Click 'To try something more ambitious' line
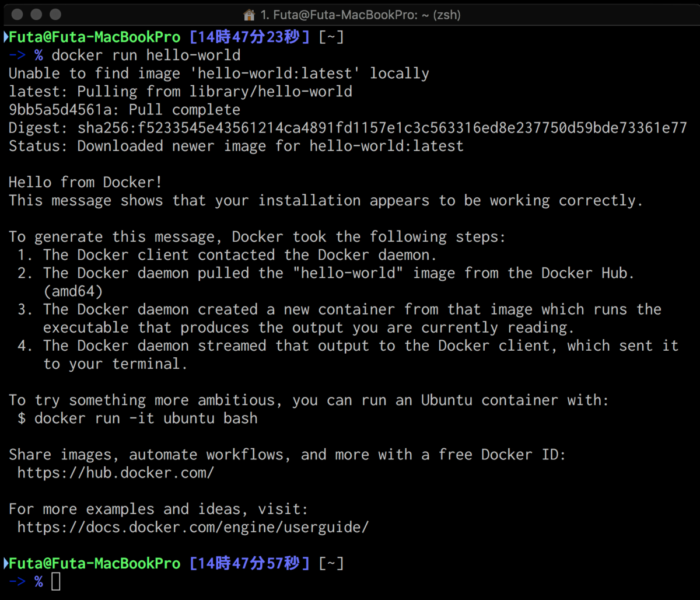This screenshot has width=700, height=600. tap(309, 400)
